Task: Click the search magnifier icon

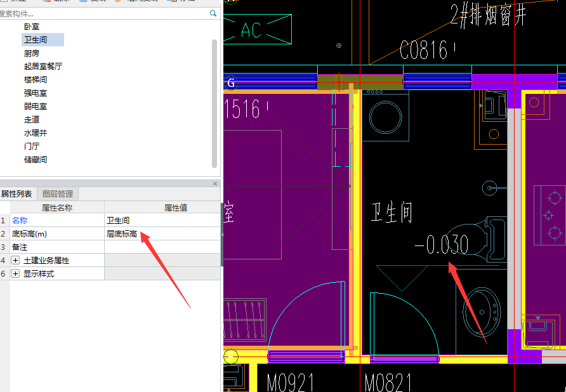Action: pos(213,13)
